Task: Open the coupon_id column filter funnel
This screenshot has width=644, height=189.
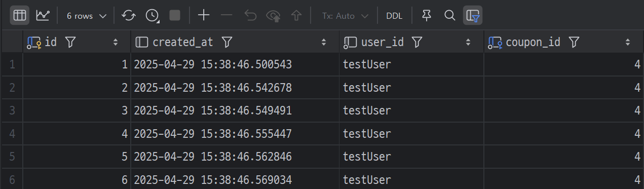Action: point(574,42)
